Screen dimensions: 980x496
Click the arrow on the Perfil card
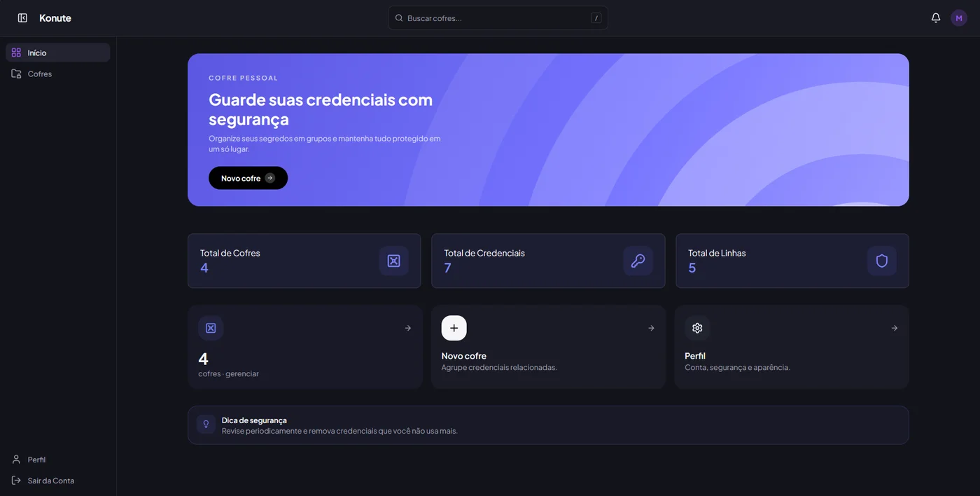tap(895, 328)
